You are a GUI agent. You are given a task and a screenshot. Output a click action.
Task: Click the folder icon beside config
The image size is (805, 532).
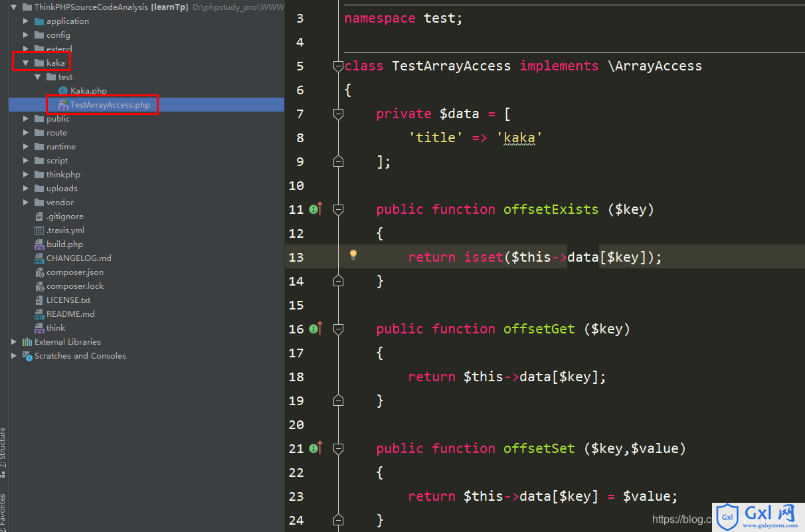pyautogui.click(x=39, y=35)
